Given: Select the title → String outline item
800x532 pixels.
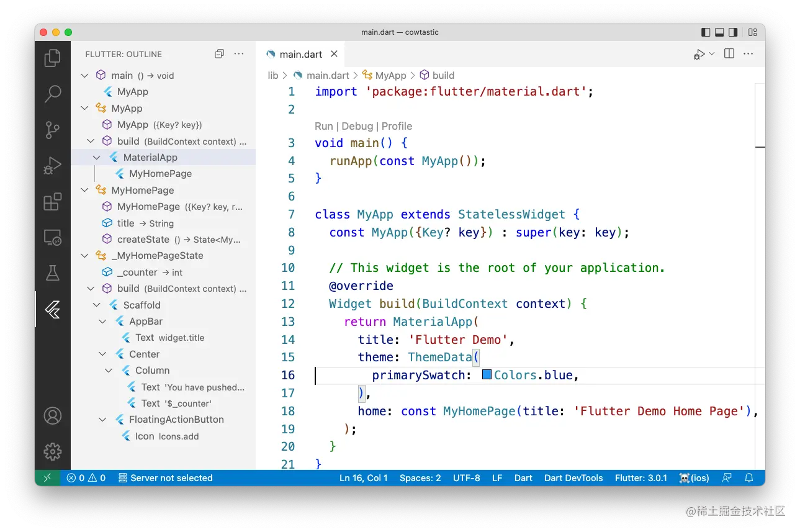Looking at the screenshot, I should (x=145, y=223).
